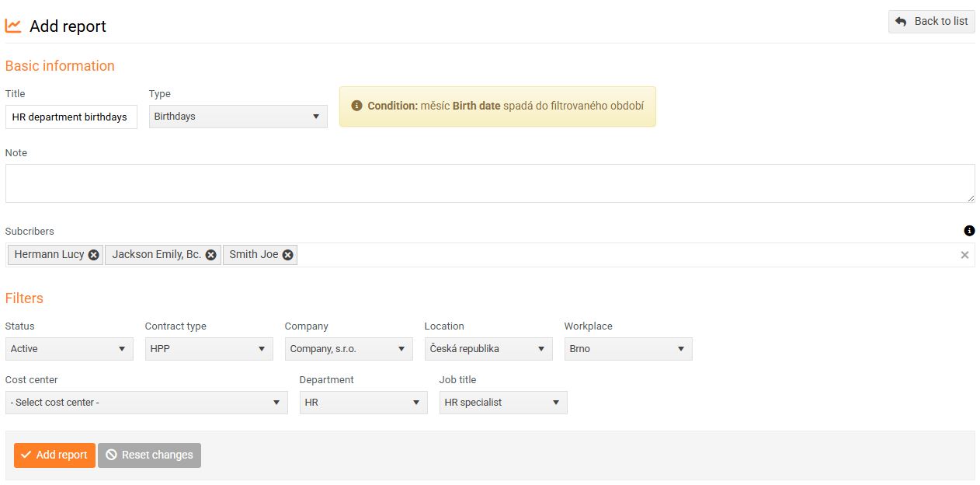Open the Location dropdown
Screen dimensions: 980x485
(488, 349)
